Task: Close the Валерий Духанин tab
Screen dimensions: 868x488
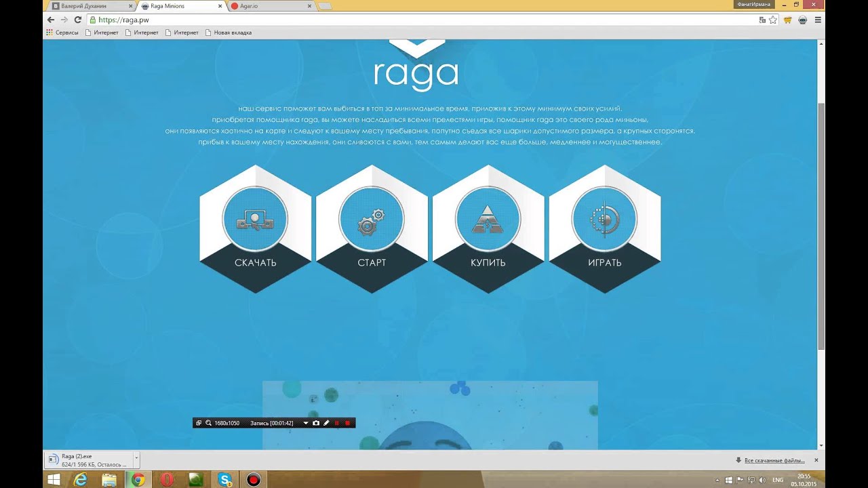Action: click(130, 6)
